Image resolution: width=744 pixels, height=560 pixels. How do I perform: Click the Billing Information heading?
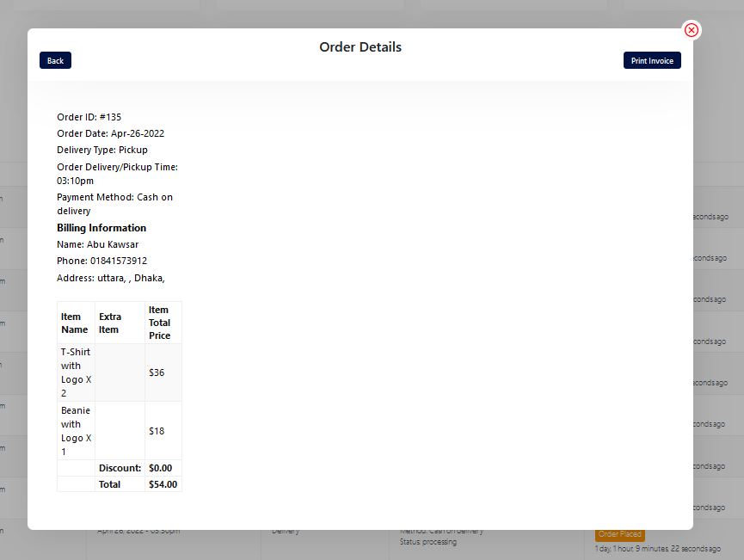point(101,228)
